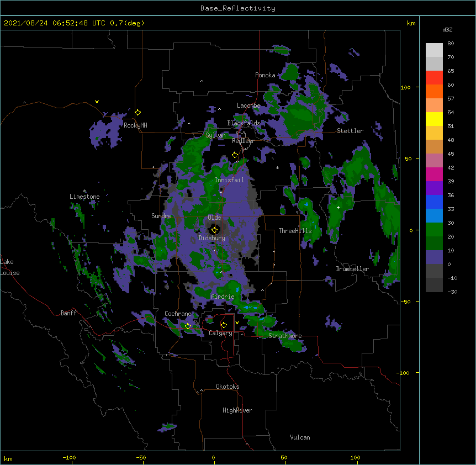Click the Strathmore town label
This screenshot has height=465, width=476.
point(285,336)
